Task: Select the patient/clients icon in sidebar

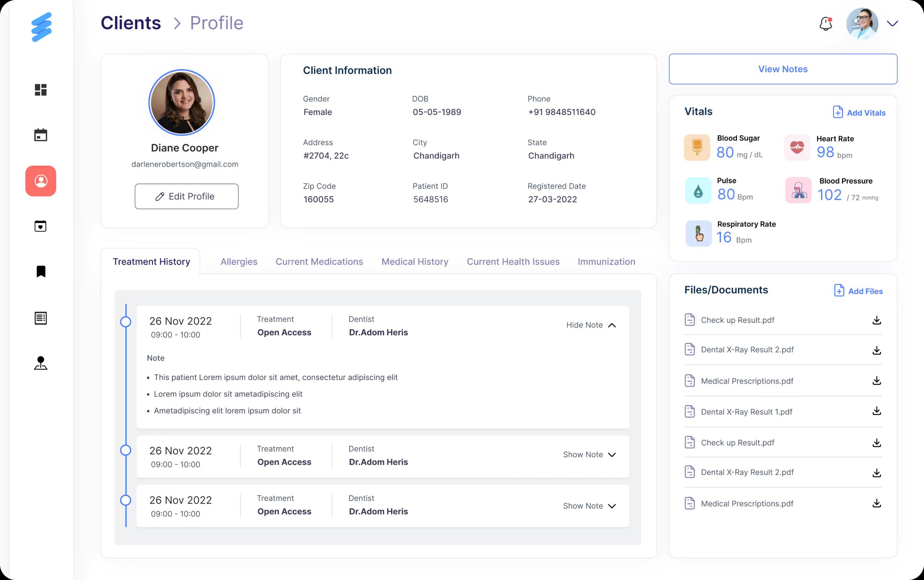Action: click(41, 180)
